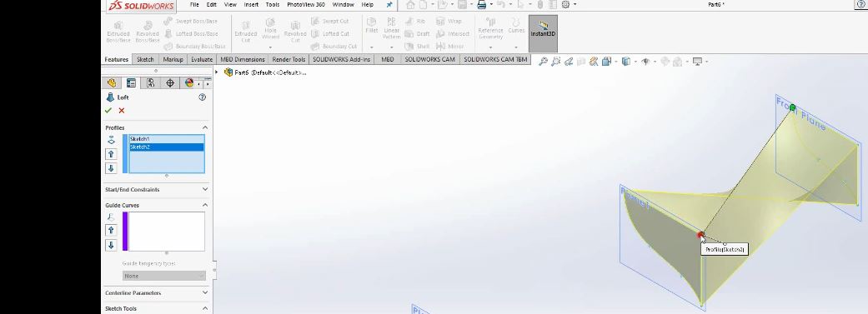Image resolution: width=868 pixels, height=314 pixels.
Task: Click the Linear Pattern tool
Action: (391, 27)
